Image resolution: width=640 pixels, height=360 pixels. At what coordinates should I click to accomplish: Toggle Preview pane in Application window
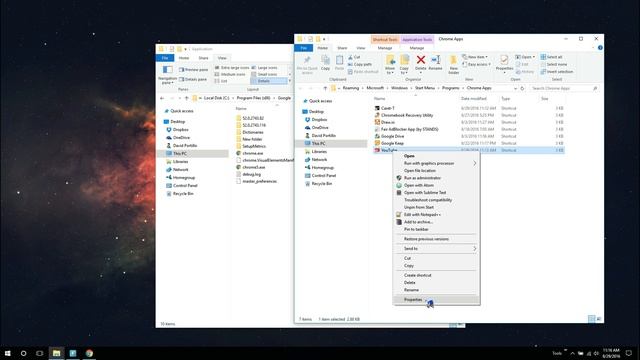click(x=193, y=70)
